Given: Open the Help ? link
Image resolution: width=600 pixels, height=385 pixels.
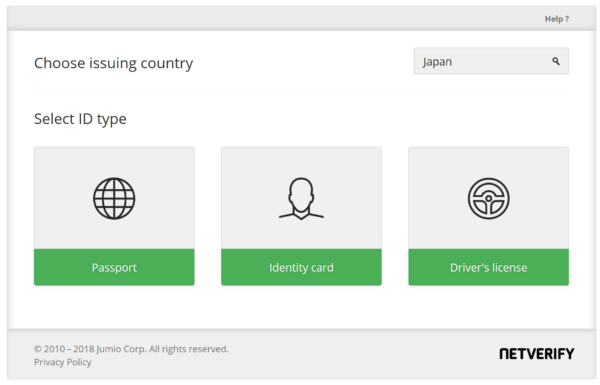Looking at the screenshot, I should (557, 19).
